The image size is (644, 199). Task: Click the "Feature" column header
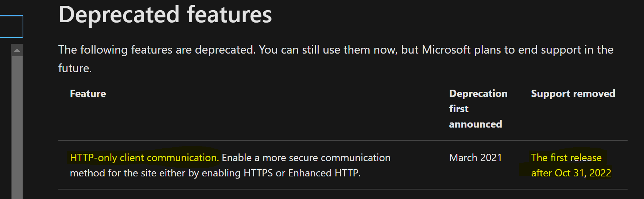tap(88, 94)
